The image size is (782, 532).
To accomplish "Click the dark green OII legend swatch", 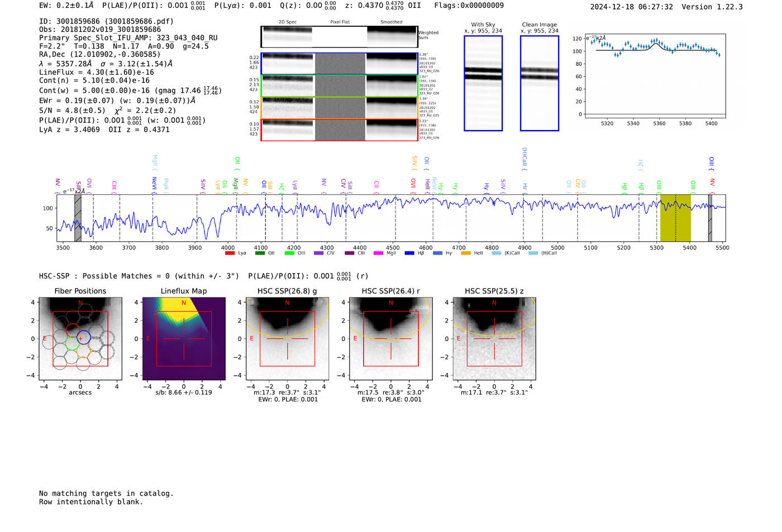I will (x=260, y=253).
